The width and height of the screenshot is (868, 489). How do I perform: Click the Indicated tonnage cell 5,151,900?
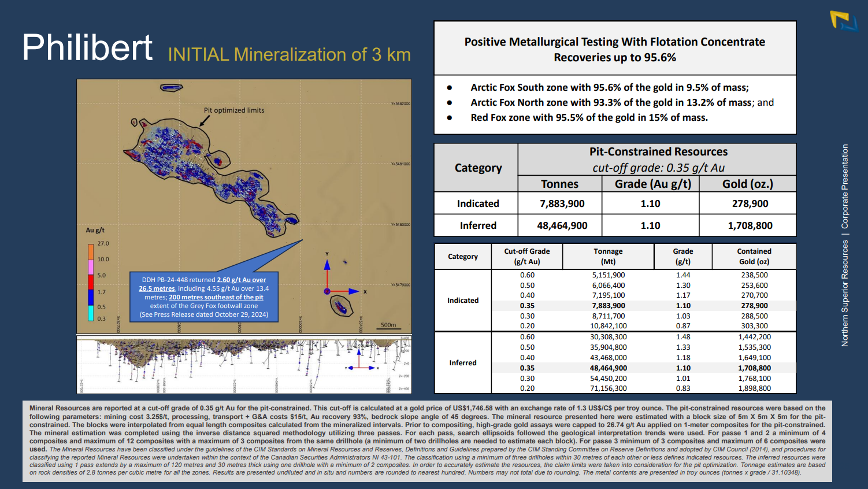609,275
